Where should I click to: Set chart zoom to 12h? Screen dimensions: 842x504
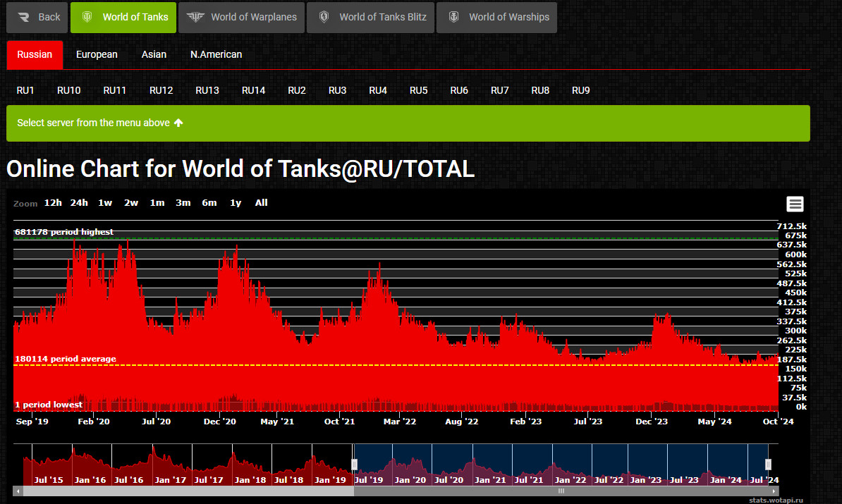tap(53, 203)
